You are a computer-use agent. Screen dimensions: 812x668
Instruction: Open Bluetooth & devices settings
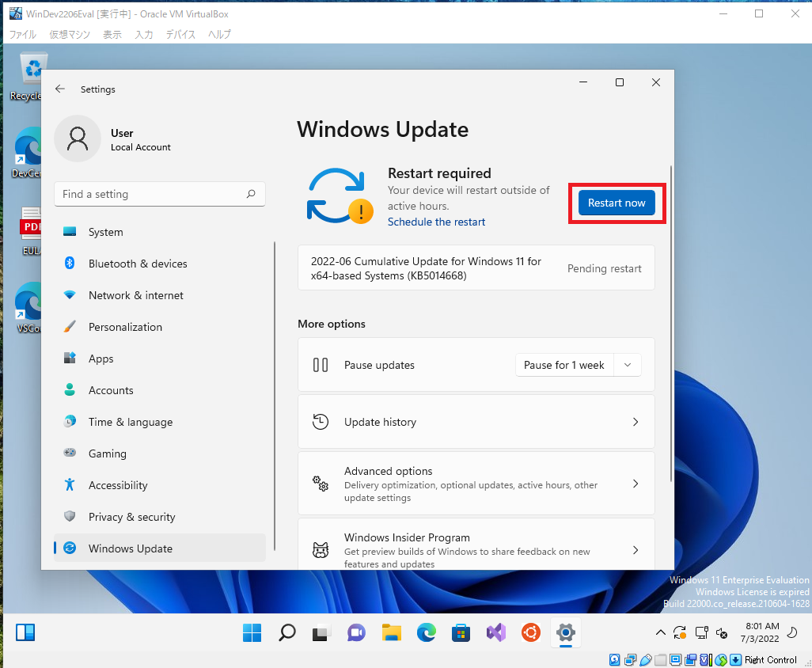click(160, 264)
